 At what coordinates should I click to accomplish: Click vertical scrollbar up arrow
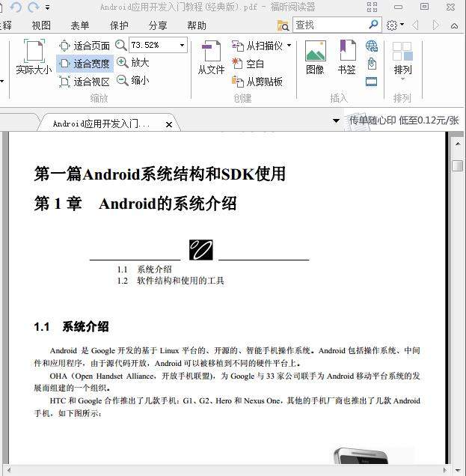[458, 144]
